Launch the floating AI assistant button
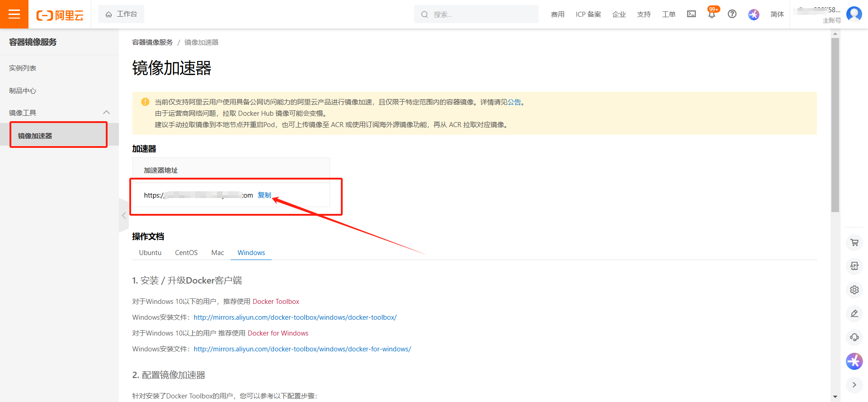The width and height of the screenshot is (868, 402). pyautogui.click(x=854, y=361)
